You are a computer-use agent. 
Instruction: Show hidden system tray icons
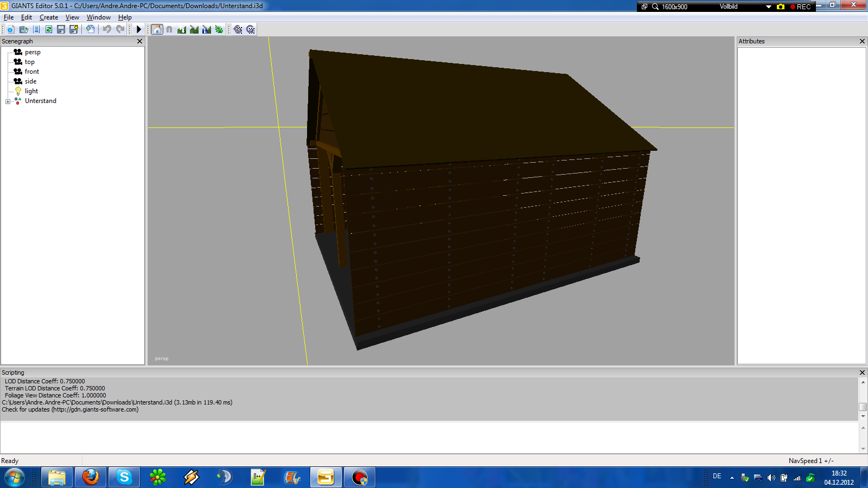tap(732, 478)
